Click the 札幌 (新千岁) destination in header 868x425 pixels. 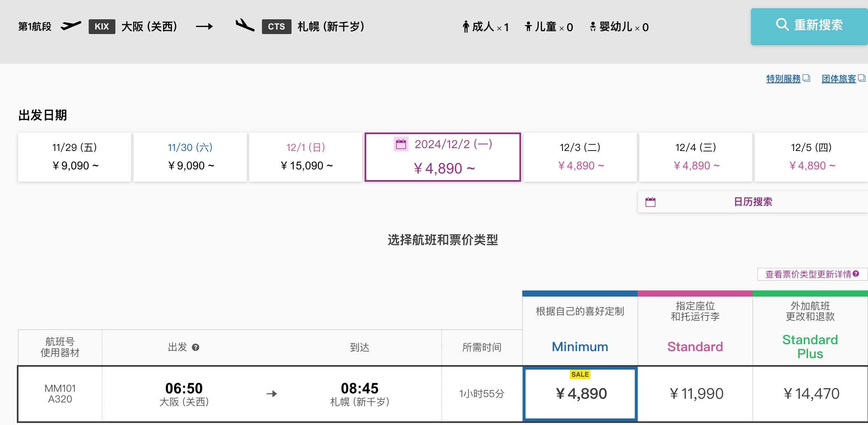(331, 27)
